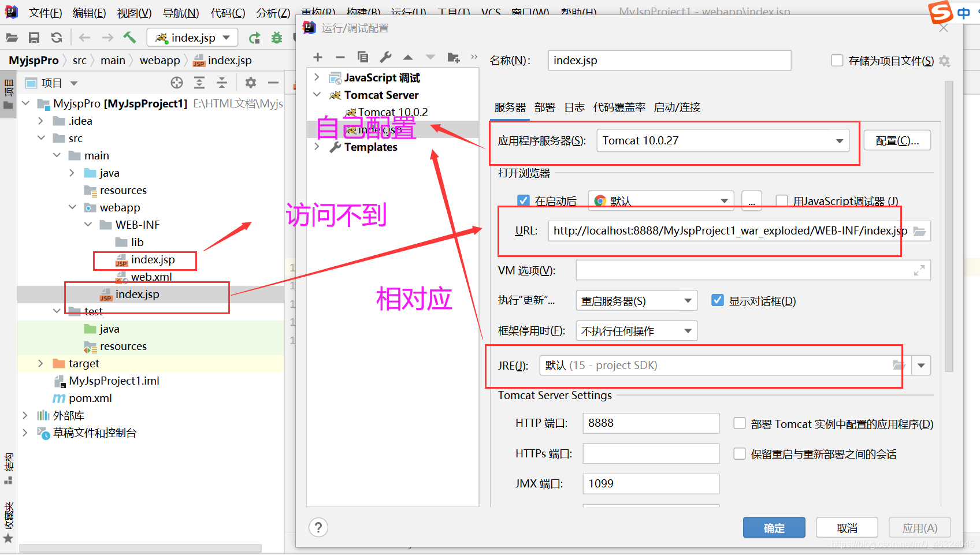The height and width of the screenshot is (555, 980).
Task: Collapse the webapp folder in project tree
Action: coord(72,207)
